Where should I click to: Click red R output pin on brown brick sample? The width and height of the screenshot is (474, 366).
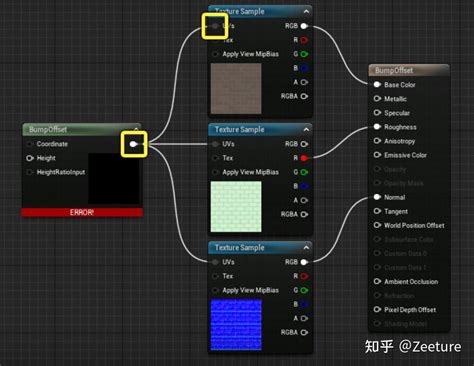304,40
